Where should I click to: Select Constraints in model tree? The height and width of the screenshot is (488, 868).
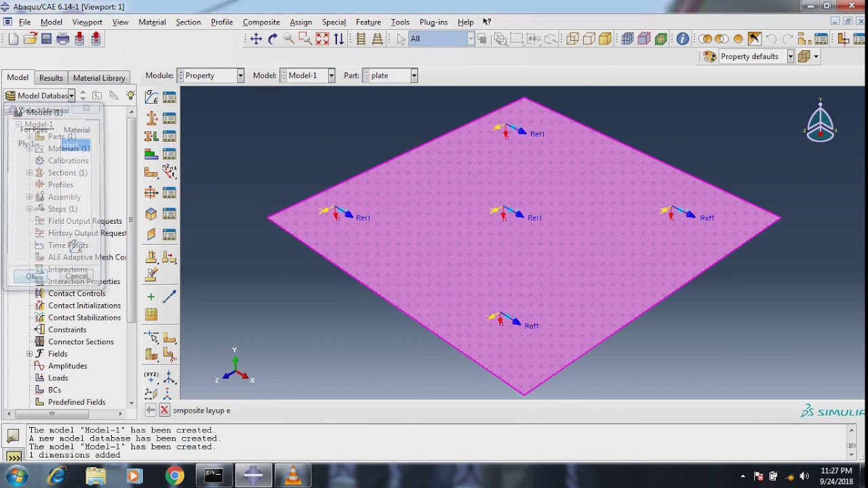67,329
